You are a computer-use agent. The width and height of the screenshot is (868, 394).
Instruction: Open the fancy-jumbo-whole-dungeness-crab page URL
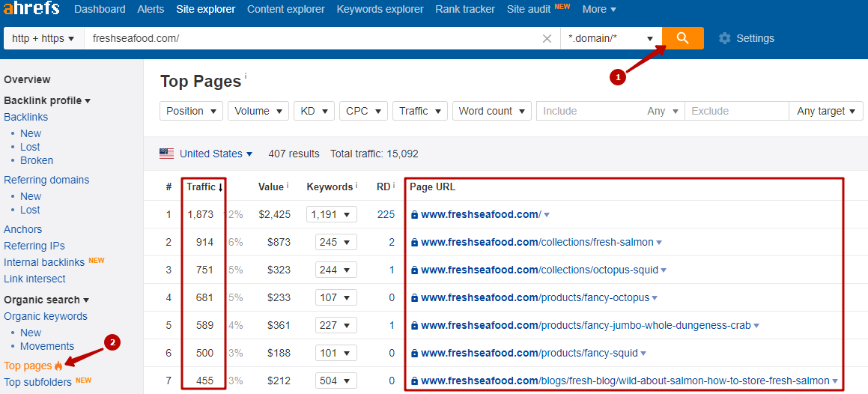click(586, 325)
